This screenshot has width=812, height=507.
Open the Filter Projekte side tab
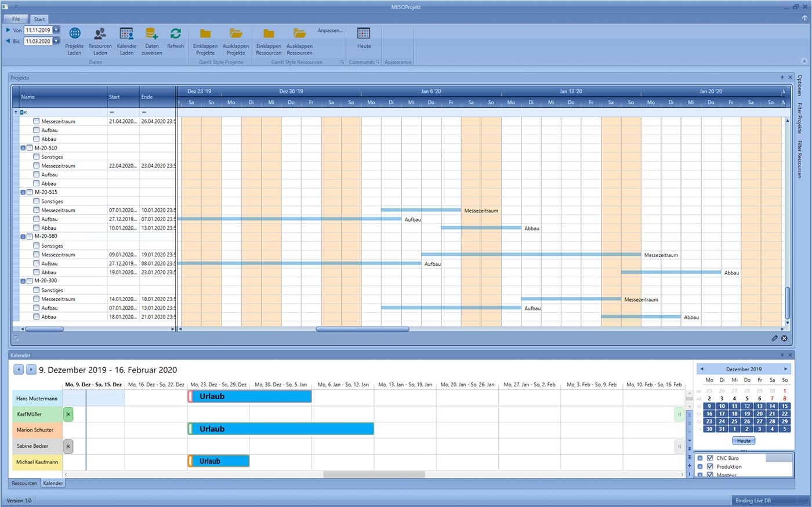coord(800,118)
